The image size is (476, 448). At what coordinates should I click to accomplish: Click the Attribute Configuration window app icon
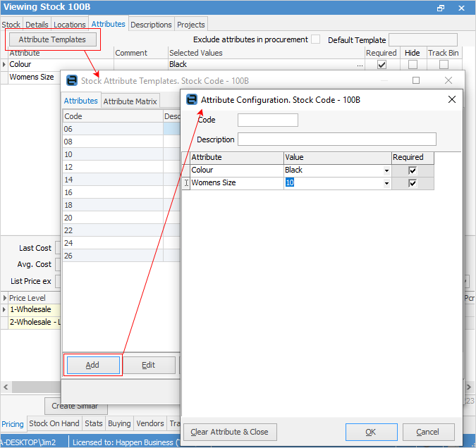[192, 99]
